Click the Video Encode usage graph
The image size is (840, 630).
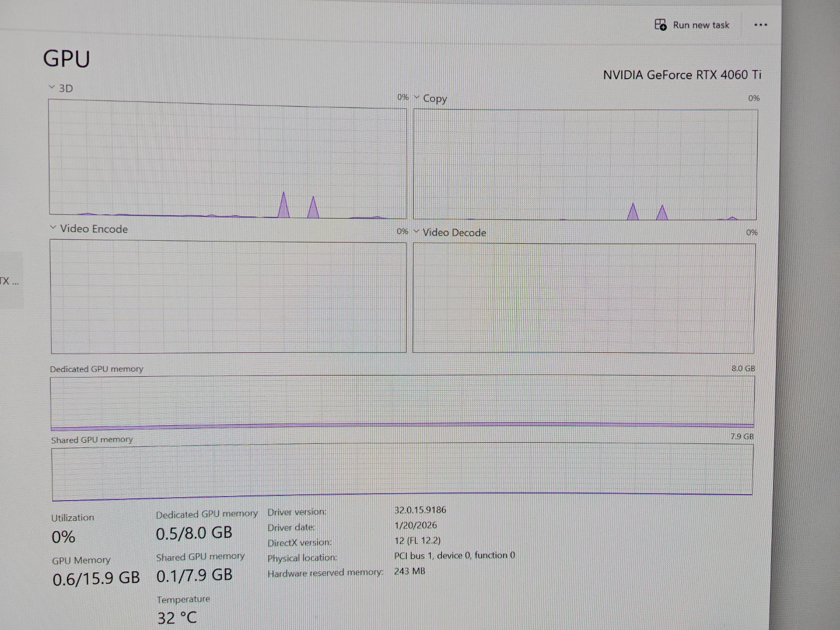click(228, 297)
